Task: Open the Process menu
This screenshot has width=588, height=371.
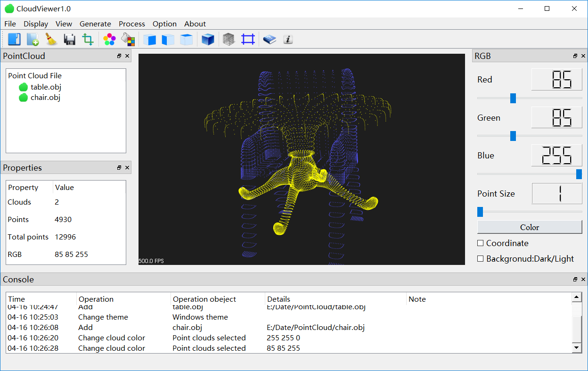Action: (x=132, y=24)
